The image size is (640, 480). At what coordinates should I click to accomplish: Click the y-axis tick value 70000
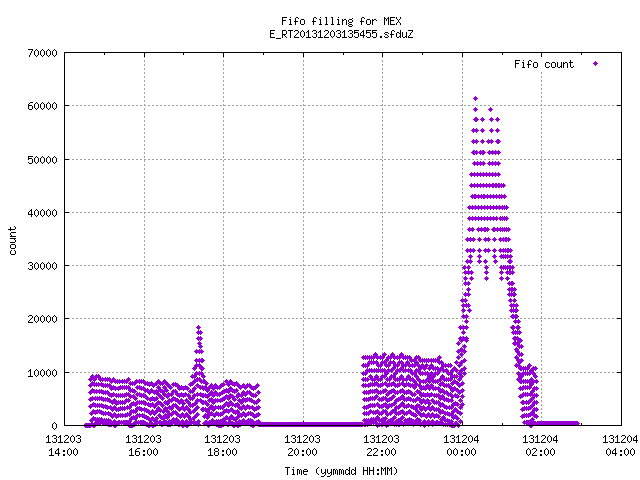(x=42, y=53)
